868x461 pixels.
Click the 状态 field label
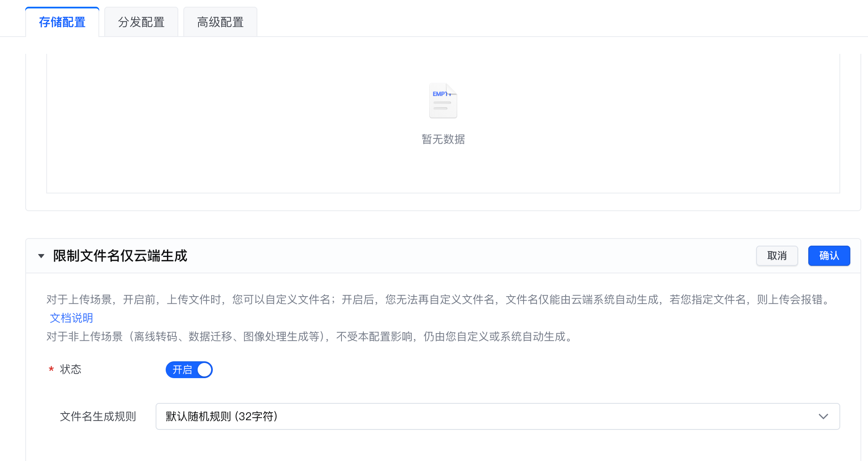coord(71,369)
